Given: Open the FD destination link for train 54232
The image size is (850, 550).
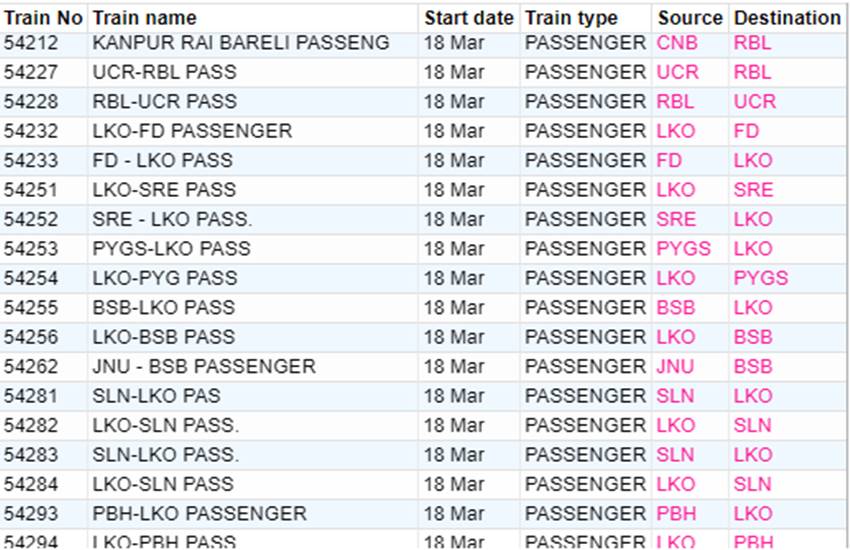Looking at the screenshot, I should pyautogui.click(x=746, y=131).
